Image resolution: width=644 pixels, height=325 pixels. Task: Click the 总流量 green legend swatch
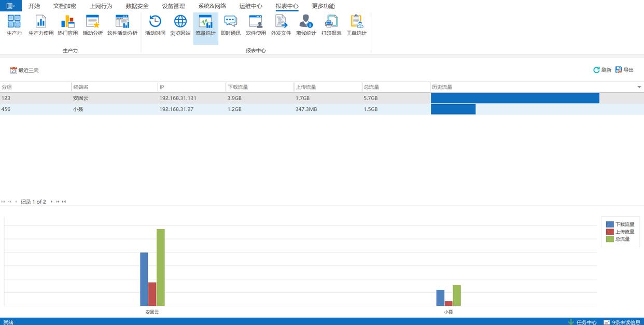(x=610, y=239)
